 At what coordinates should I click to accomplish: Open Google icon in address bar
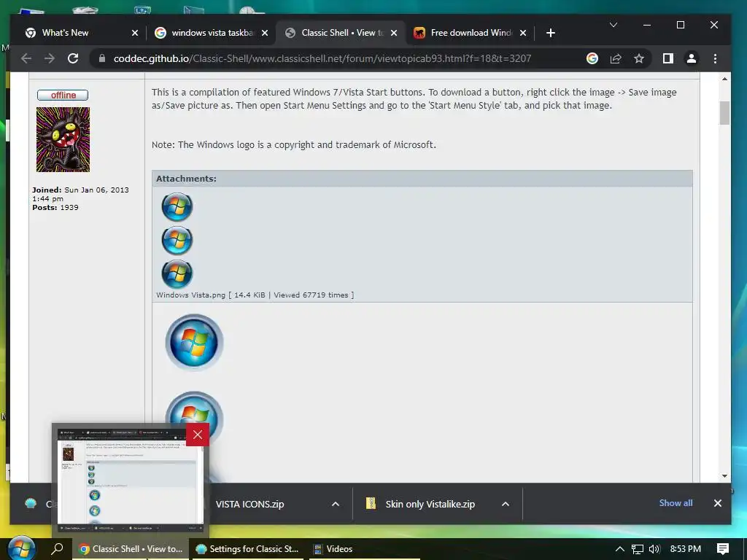(592, 58)
